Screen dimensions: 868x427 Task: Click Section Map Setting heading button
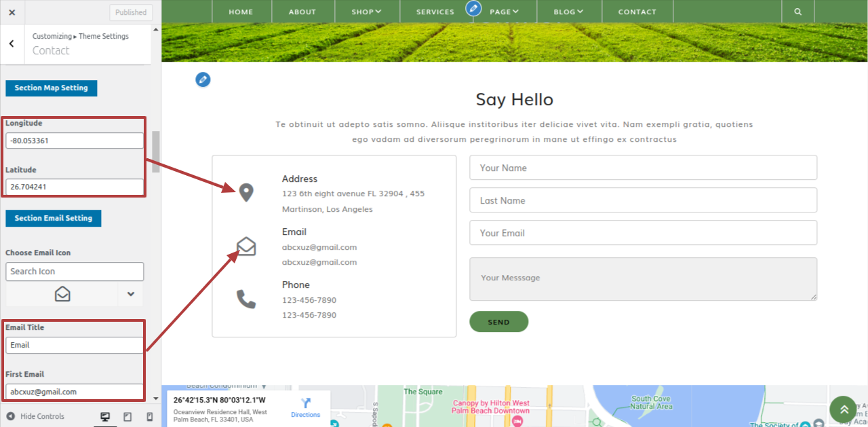[52, 88]
